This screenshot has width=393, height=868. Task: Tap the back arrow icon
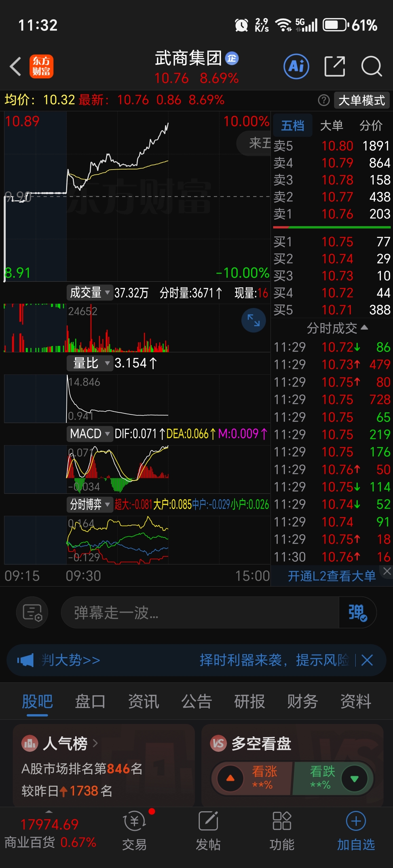tap(16, 66)
